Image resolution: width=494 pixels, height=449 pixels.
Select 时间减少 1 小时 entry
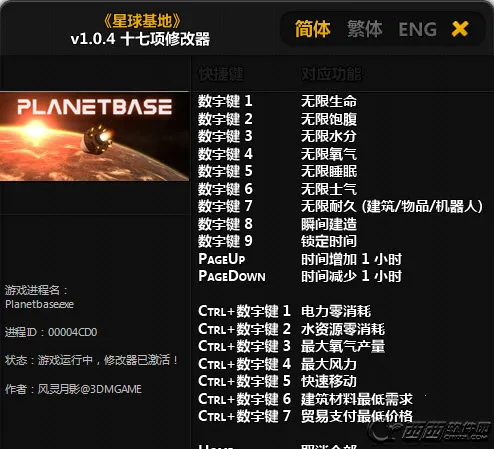[351, 276]
